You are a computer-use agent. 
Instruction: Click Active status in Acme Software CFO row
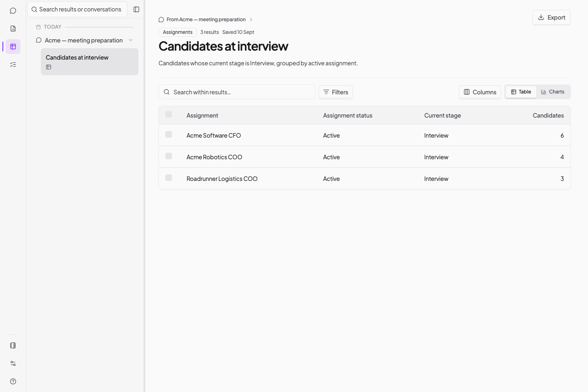pos(331,136)
